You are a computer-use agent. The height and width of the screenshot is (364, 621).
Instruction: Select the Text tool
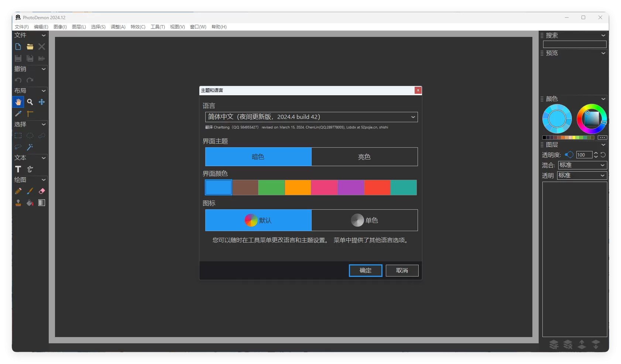(18, 169)
